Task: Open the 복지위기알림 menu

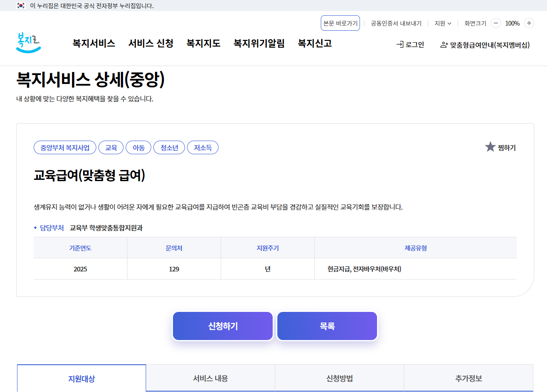Action: tap(259, 43)
